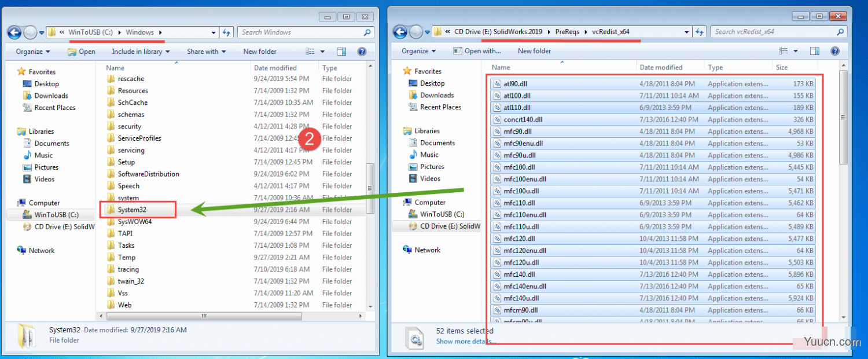This screenshot has width=868, height=359.
Task: Change view icon in Windows folder window
Action: pyautogui.click(x=310, y=52)
